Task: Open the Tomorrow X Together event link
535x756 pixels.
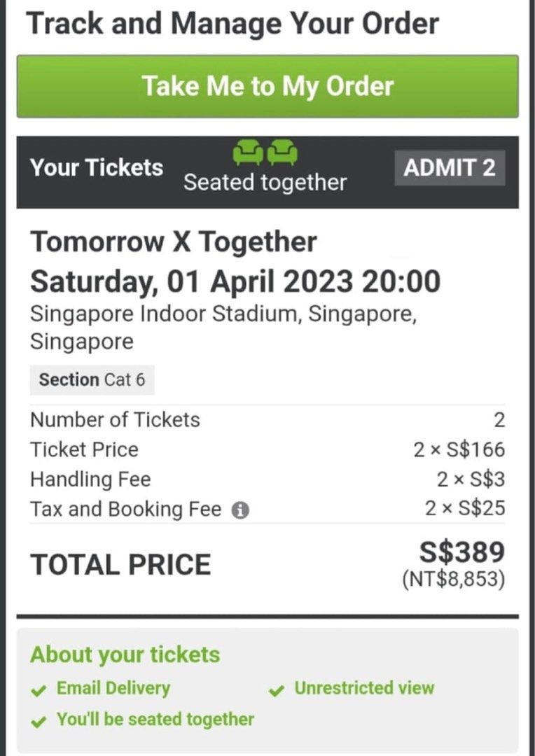Action: 174,241
